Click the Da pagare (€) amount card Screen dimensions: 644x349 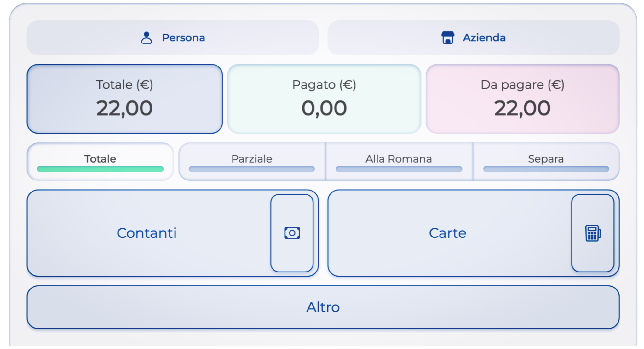[x=522, y=99]
